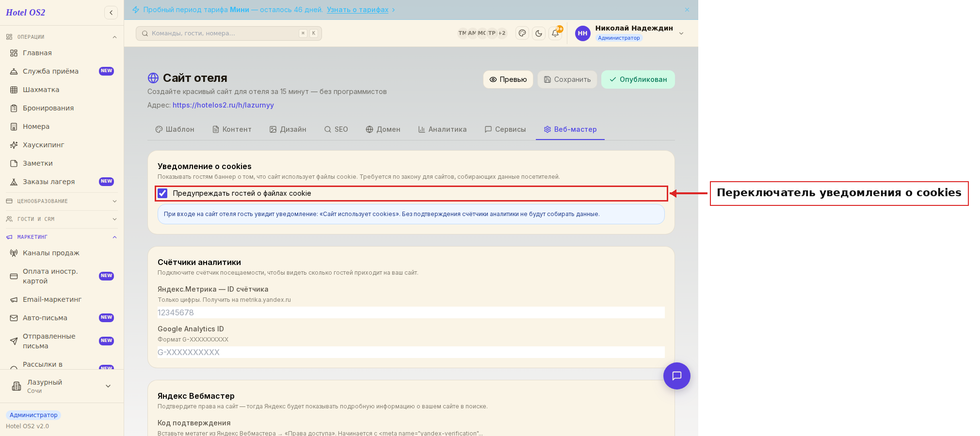Switch to the Домен tab
The height and width of the screenshot is (436, 980).
pos(383,129)
